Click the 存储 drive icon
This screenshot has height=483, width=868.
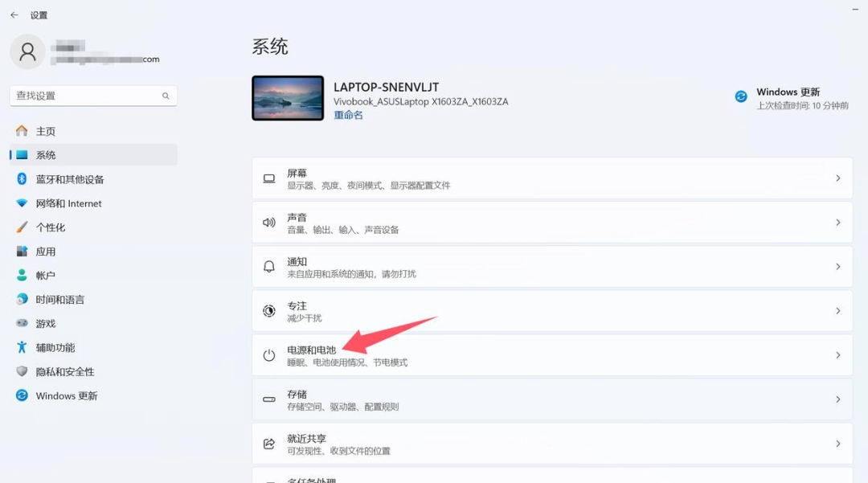coord(269,399)
